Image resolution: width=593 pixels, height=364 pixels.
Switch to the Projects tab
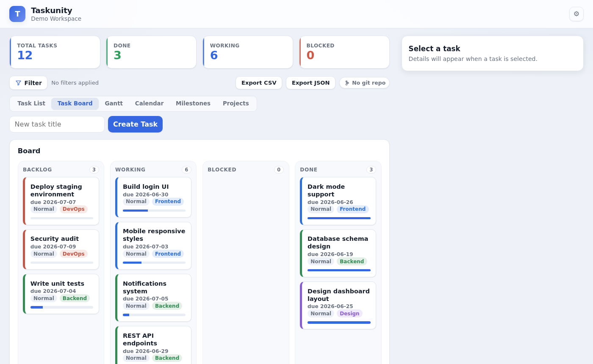(x=236, y=104)
